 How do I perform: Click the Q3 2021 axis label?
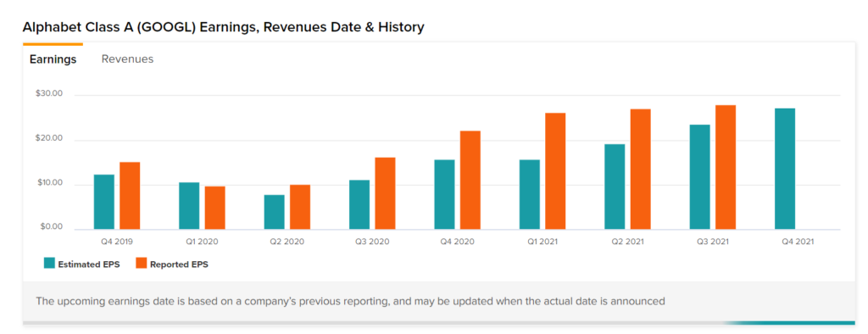pyautogui.click(x=713, y=242)
